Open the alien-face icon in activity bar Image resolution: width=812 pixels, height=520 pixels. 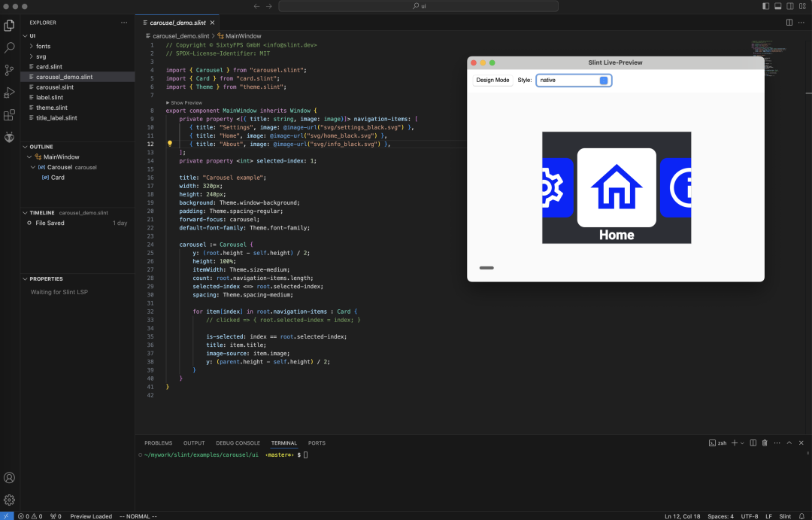pos(9,137)
